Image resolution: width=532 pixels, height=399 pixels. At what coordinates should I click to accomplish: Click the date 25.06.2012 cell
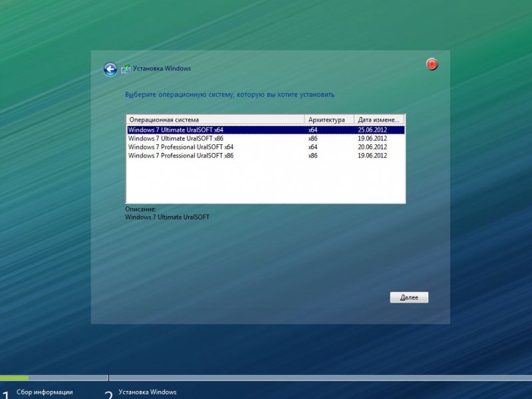pos(372,130)
